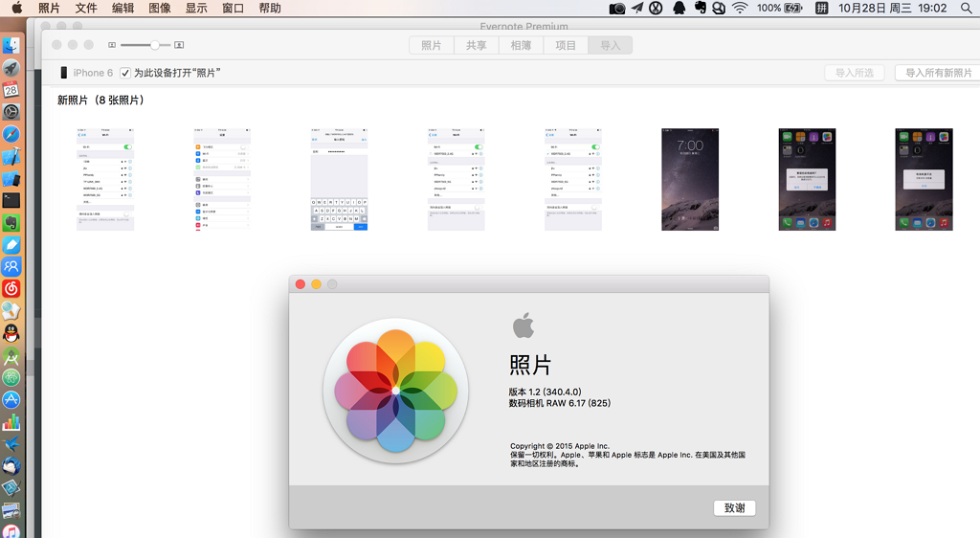Open 窗口 menu
Image resolution: width=980 pixels, height=538 pixels.
click(234, 8)
